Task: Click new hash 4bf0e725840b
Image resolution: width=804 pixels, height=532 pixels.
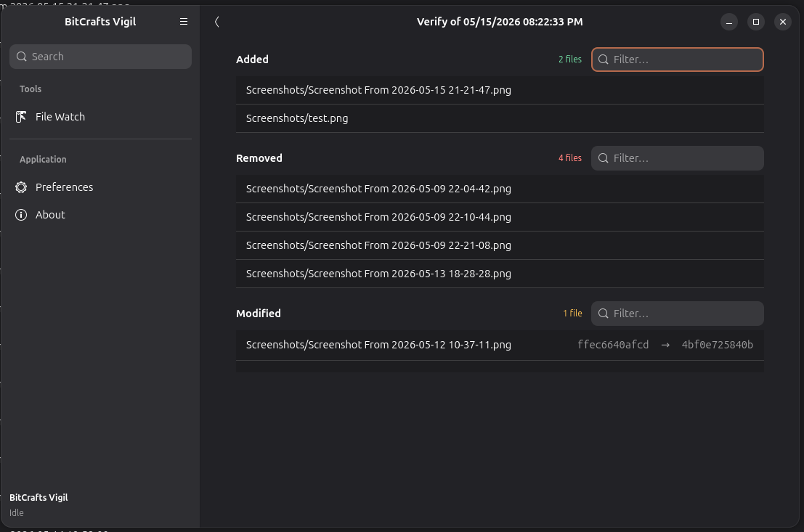Action: coord(718,345)
